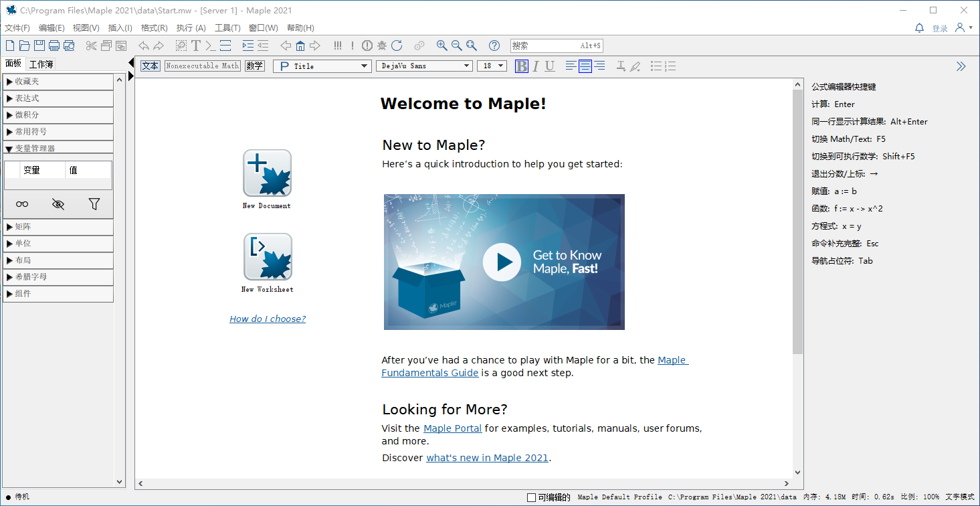
Task: Visit the Maple Portal link
Action: pos(453,428)
